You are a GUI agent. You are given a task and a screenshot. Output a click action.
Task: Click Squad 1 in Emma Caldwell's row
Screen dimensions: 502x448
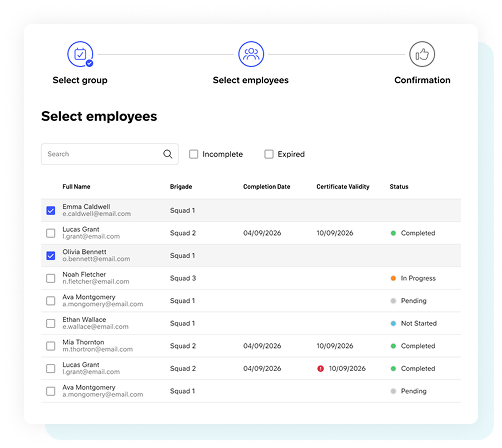pyautogui.click(x=182, y=211)
